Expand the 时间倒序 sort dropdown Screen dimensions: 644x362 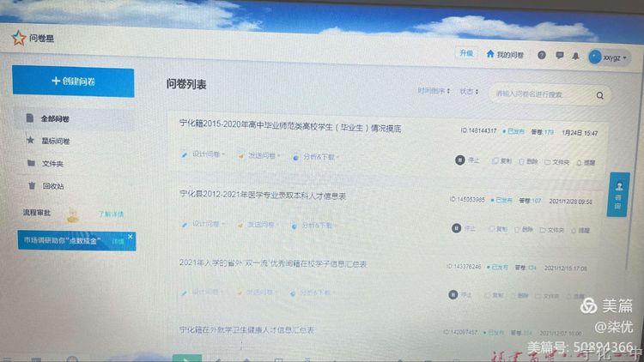(x=434, y=91)
